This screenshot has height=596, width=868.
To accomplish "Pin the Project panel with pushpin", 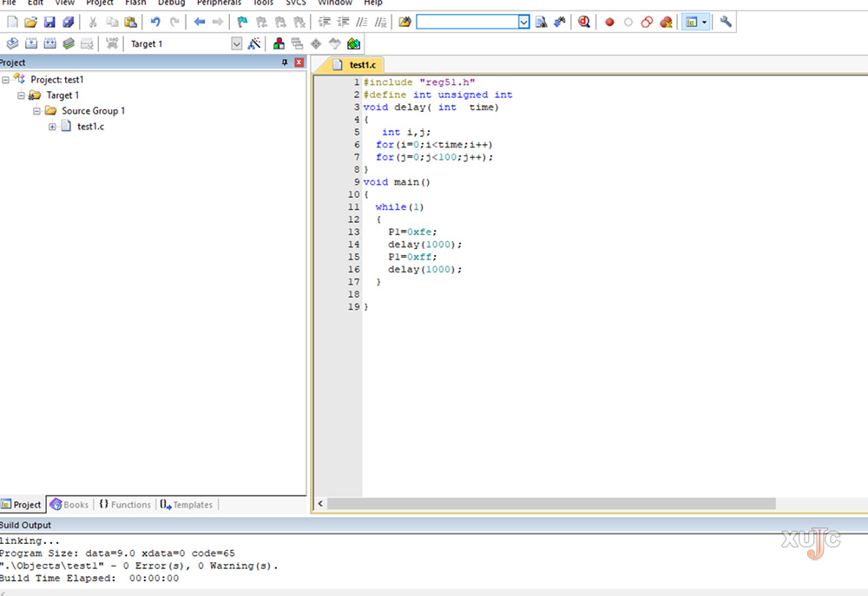I will pyautogui.click(x=285, y=62).
